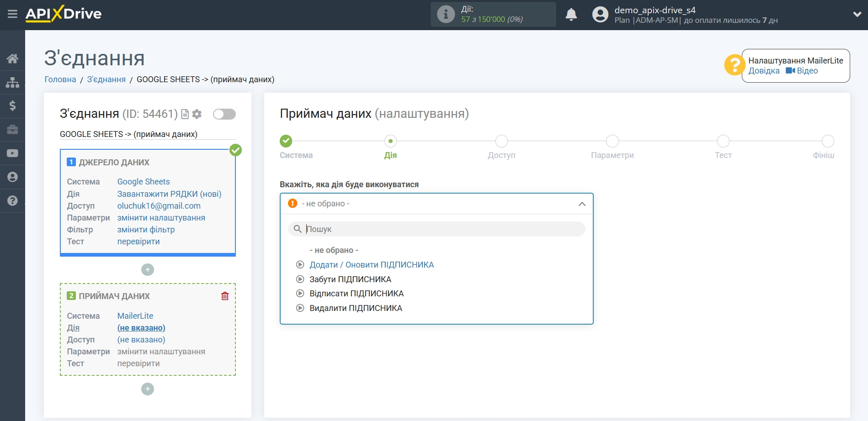Open the actions info icon
This screenshot has height=421, width=868.
click(446, 14)
